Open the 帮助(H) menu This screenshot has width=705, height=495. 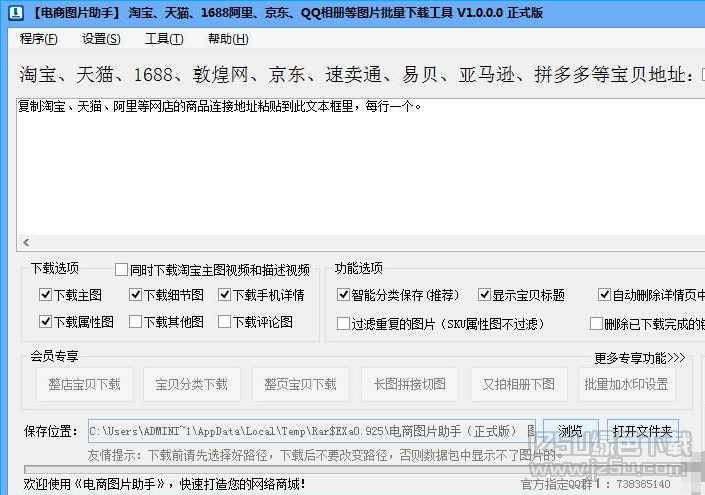(228, 39)
